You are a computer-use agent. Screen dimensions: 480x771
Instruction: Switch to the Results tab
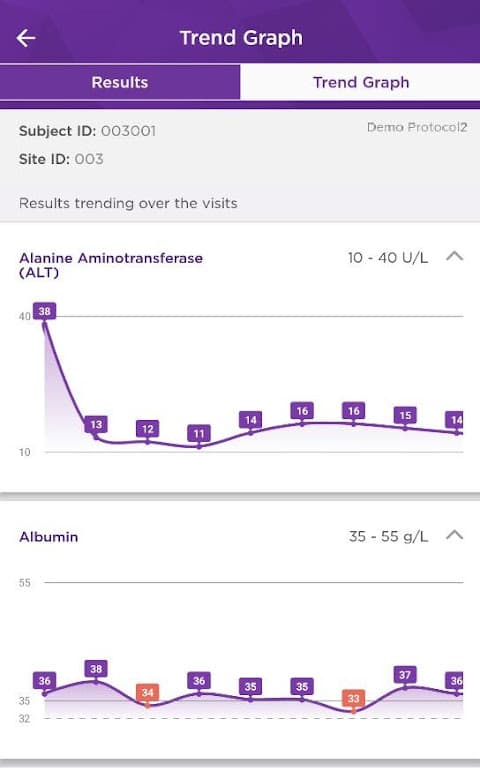[120, 82]
